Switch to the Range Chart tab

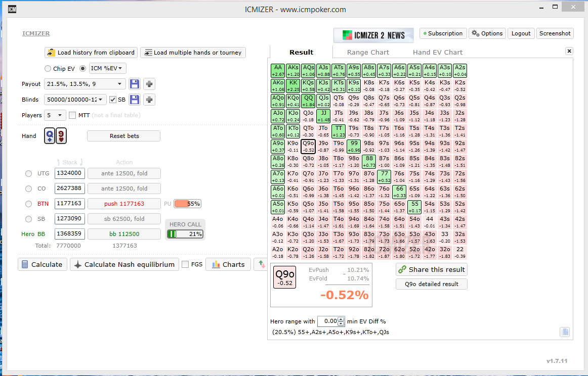coord(368,53)
